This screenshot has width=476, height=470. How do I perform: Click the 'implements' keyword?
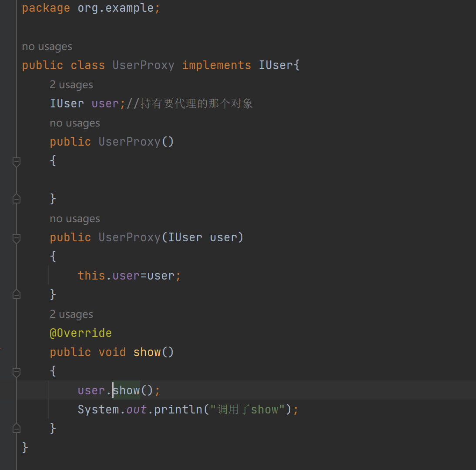click(x=216, y=65)
